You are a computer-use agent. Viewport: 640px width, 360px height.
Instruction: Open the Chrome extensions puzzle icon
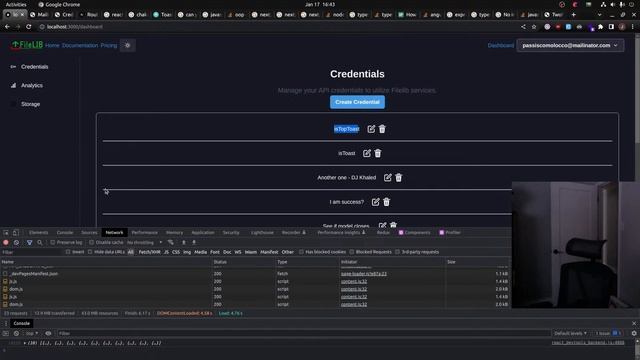600,27
